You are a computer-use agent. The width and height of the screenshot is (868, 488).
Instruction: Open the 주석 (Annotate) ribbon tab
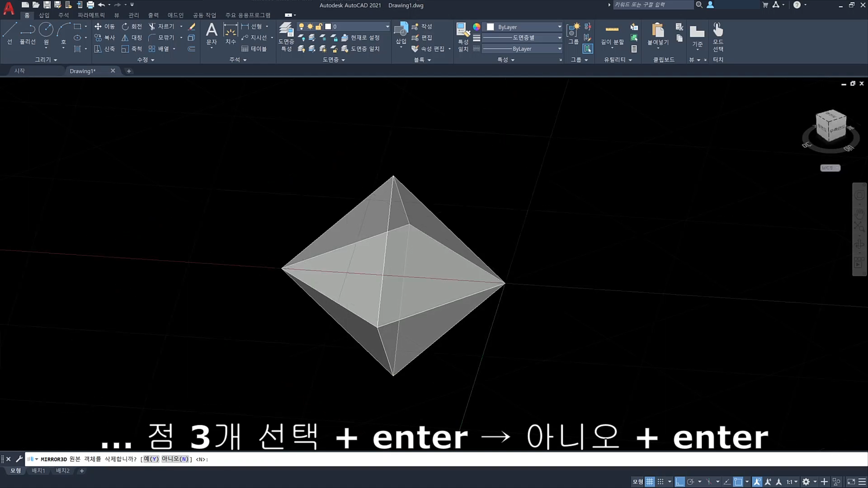click(x=63, y=15)
